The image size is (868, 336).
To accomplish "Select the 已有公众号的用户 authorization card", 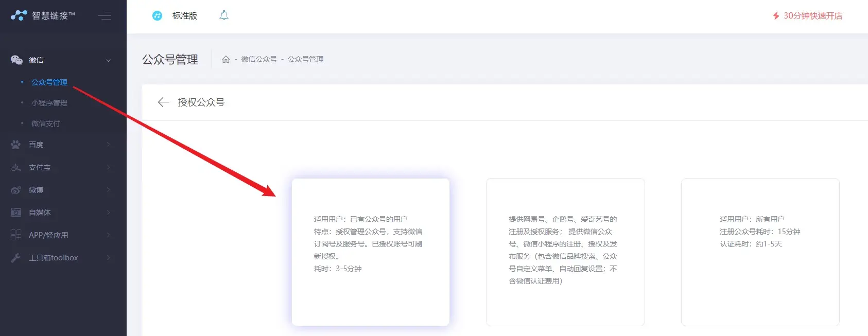I will pos(371,252).
